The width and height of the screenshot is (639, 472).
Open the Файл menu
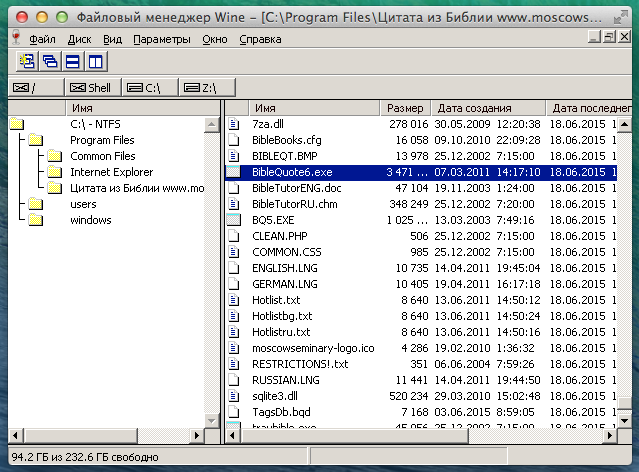click(x=43, y=39)
